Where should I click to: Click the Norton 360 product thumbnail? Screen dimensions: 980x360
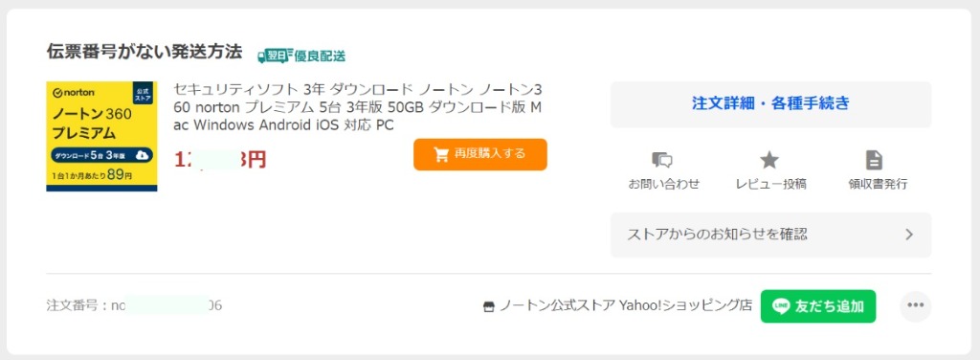point(101,136)
